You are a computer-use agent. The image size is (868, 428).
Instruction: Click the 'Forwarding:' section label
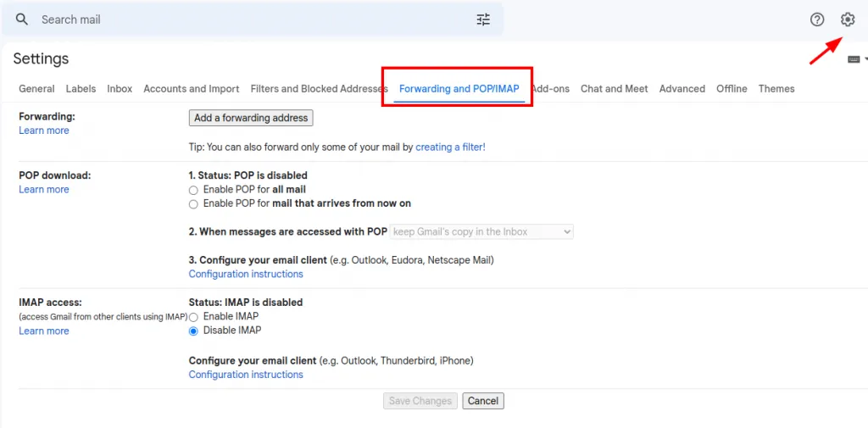click(47, 117)
